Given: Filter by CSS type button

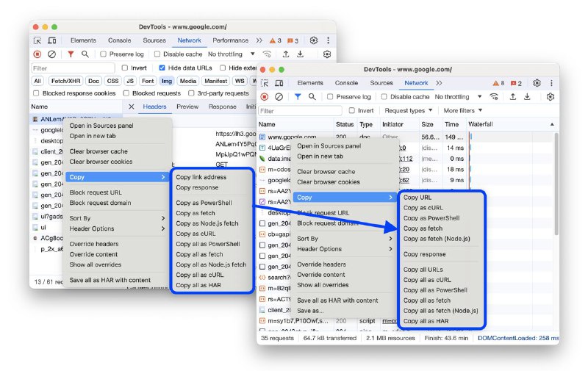Looking at the screenshot, I should pos(112,81).
